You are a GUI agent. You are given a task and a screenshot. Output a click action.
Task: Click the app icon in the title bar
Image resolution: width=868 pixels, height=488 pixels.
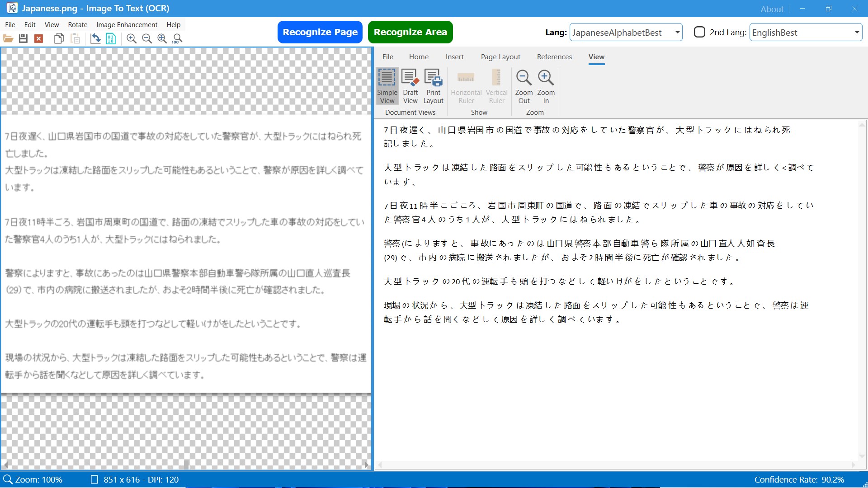(12, 8)
